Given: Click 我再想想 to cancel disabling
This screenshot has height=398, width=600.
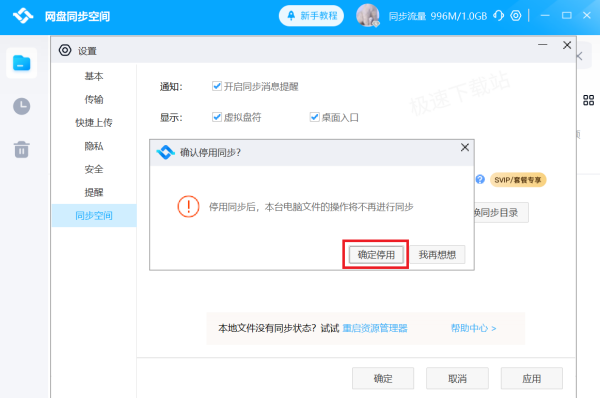Looking at the screenshot, I should (x=437, y=254).
